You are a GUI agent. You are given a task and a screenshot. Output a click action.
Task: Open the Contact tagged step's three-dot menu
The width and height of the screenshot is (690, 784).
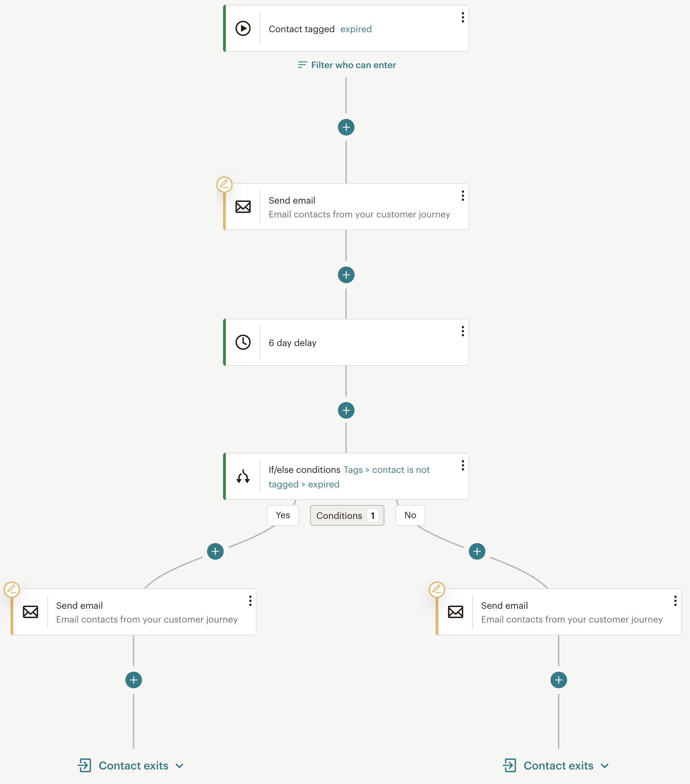tap(463, 17)
